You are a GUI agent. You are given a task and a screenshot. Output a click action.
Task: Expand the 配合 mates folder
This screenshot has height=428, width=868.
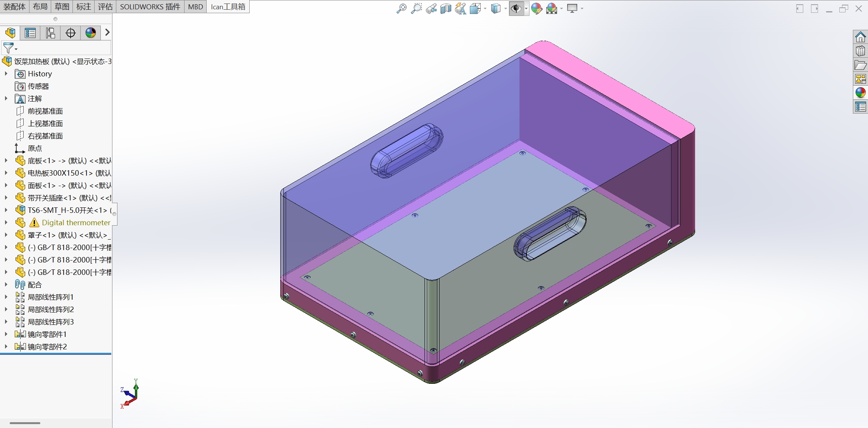[6, 285]
